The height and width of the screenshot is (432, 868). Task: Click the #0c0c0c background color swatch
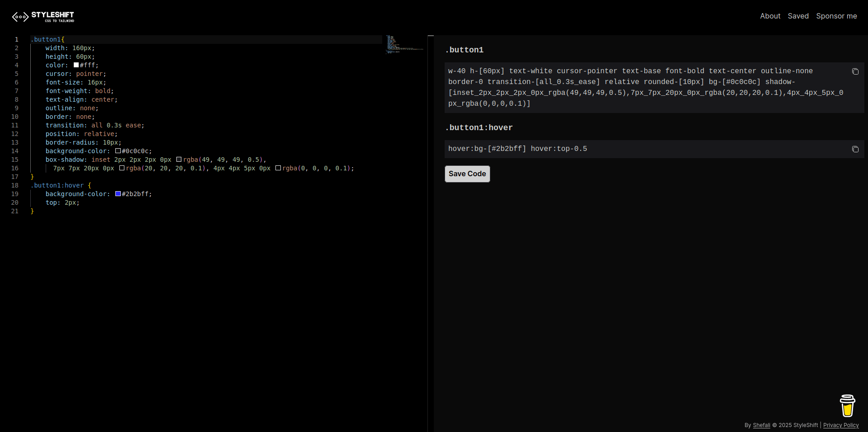click(x=118, y=151)
